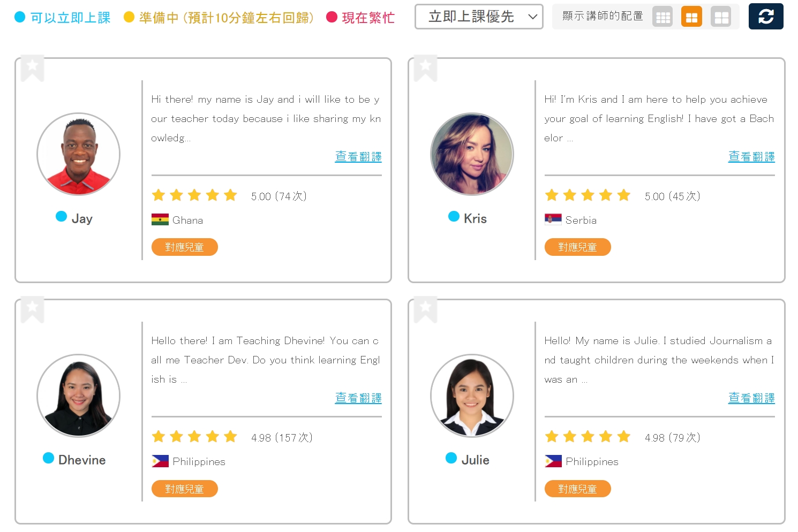The image size is (798, 532).
Task: Bookmark teacher Kris with star ribbon
Action: 425,68
